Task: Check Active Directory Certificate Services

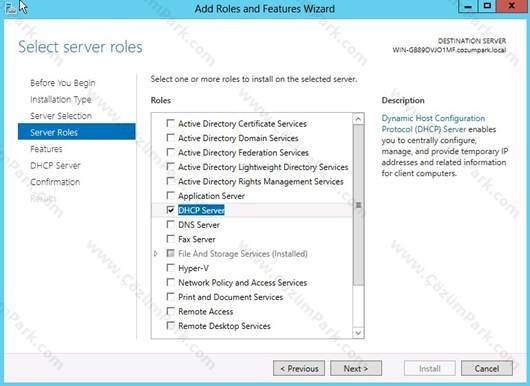Action: (171, 123)
